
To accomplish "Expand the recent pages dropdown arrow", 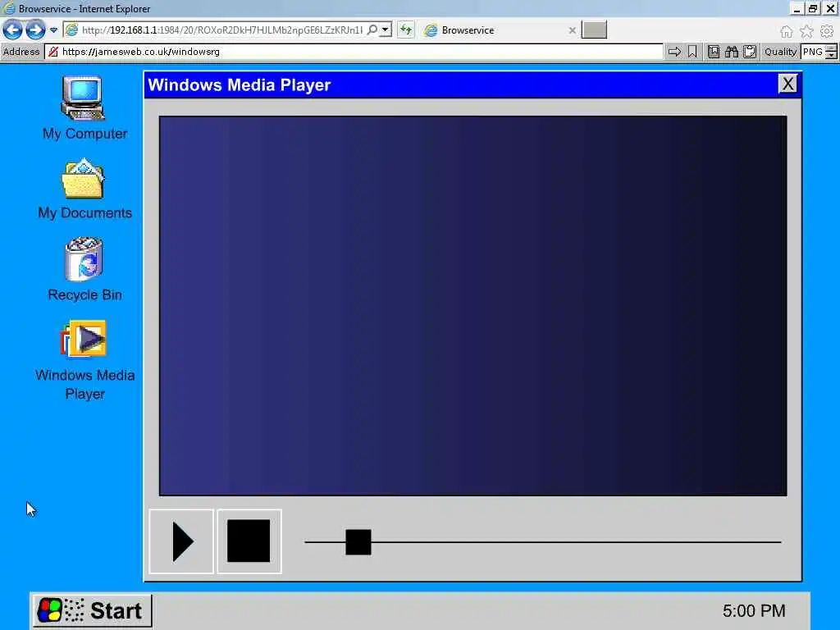I will point(53,30).
